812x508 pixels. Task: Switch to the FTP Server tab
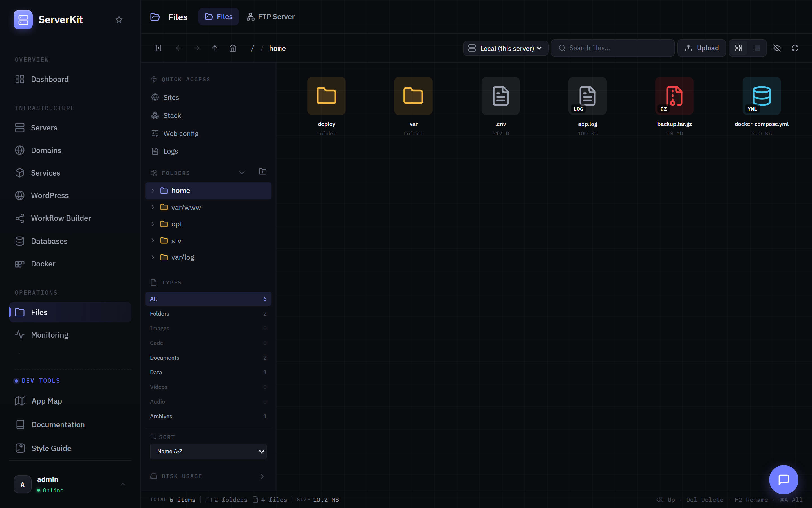click(270, 16)
